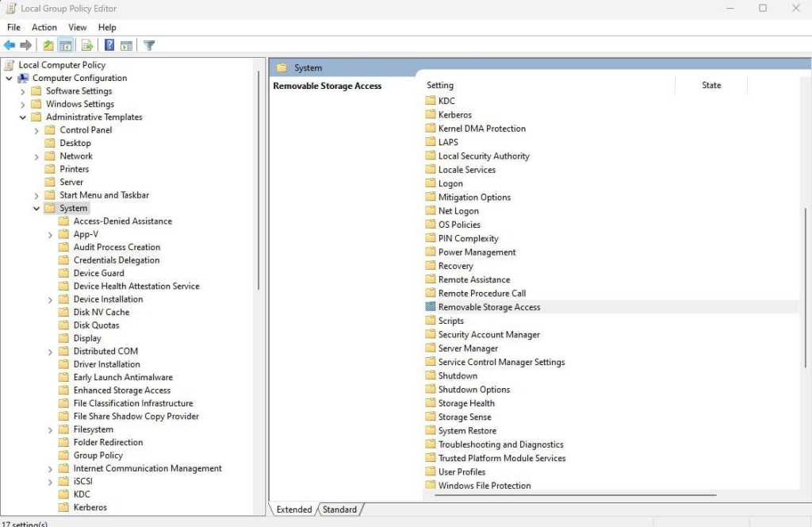
Task: Toggle the Show/Hide Action Pane icon
Action: pos(127,45)
